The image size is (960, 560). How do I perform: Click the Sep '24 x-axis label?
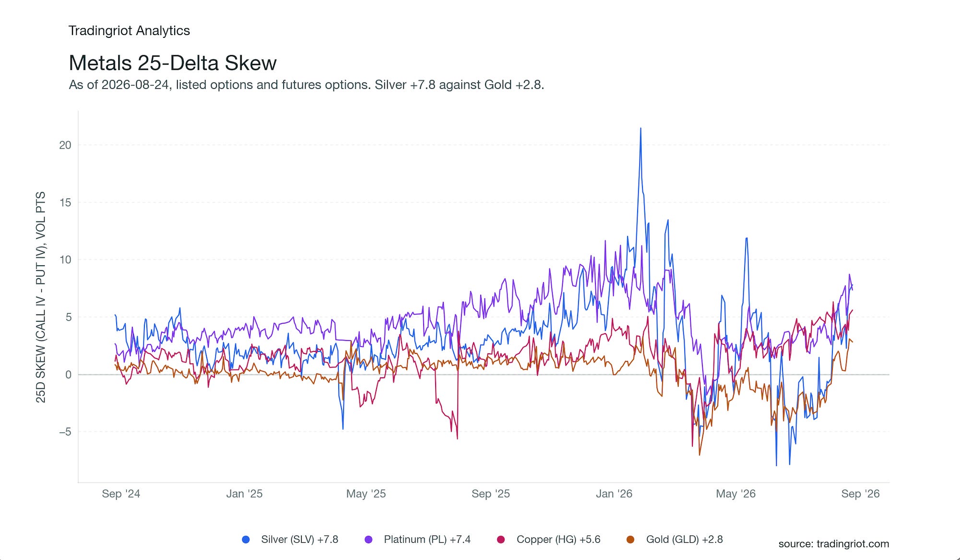(x=121, y=494)
